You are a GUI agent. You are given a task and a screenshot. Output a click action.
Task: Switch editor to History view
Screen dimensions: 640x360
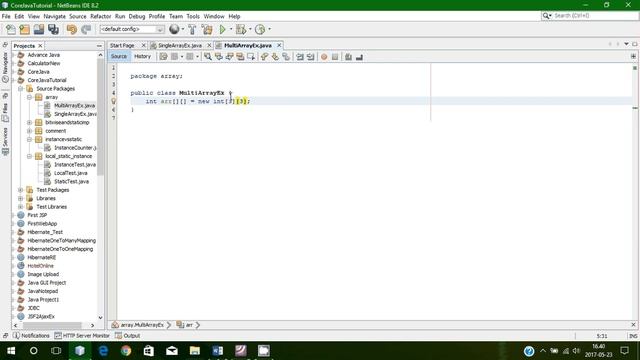pos(142,57)
